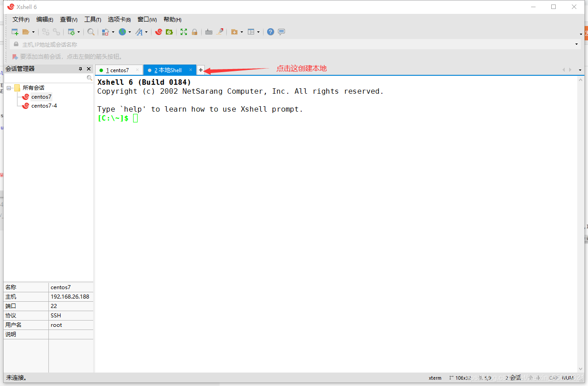Click the port value 22
Viewport: 588px width, 386px height.
(54, 306)
